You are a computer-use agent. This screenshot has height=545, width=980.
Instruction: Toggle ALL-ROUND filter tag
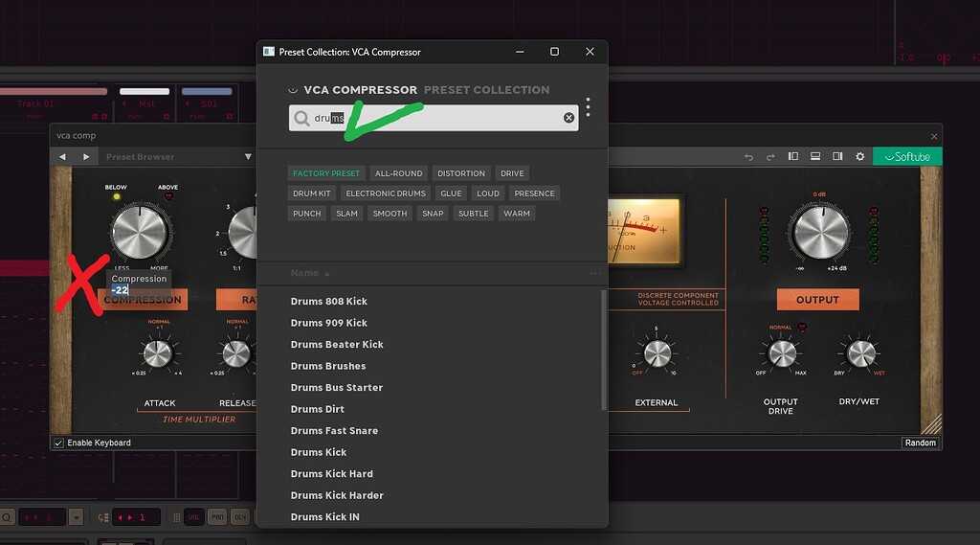point(399,173)
